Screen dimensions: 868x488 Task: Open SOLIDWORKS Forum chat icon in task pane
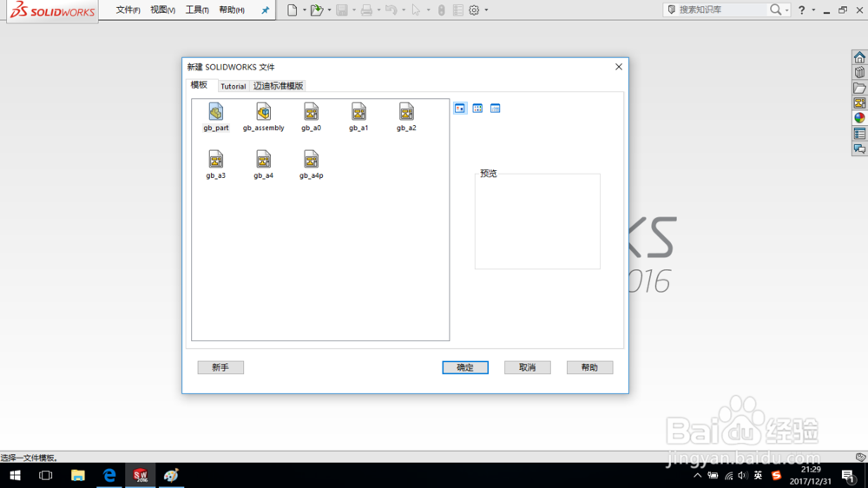tap(859, 148)
